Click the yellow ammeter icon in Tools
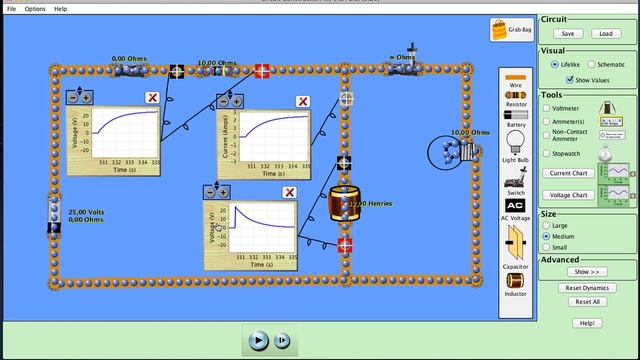Screen dimensions: 640x360 (x=611, y=121)
